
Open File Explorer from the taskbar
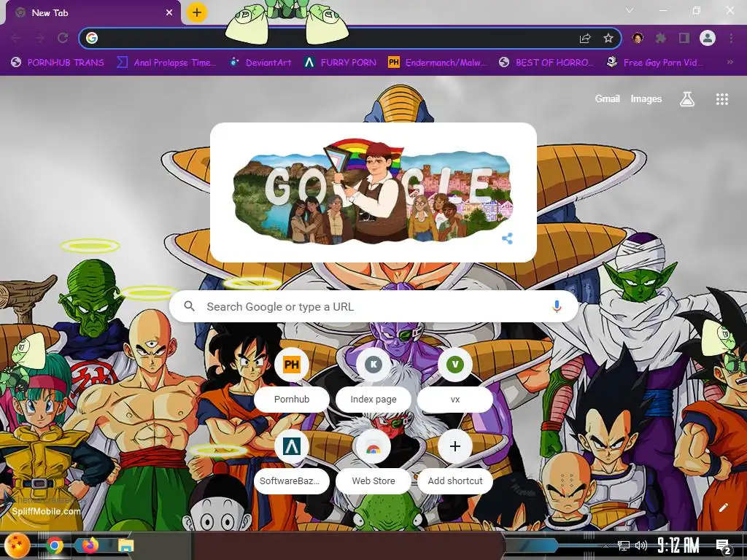125,545
